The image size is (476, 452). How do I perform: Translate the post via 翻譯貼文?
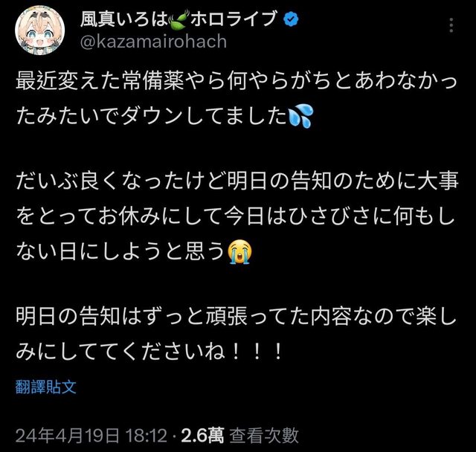46,387
